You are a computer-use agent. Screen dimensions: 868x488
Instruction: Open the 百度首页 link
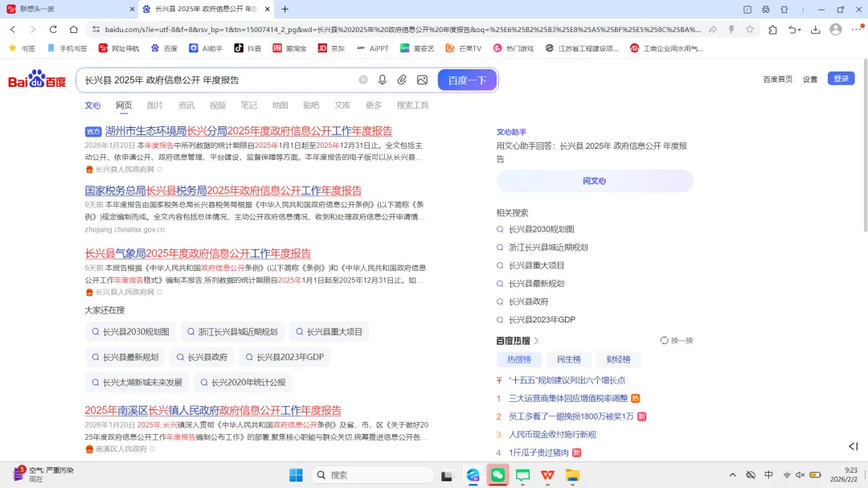point(778,80)
